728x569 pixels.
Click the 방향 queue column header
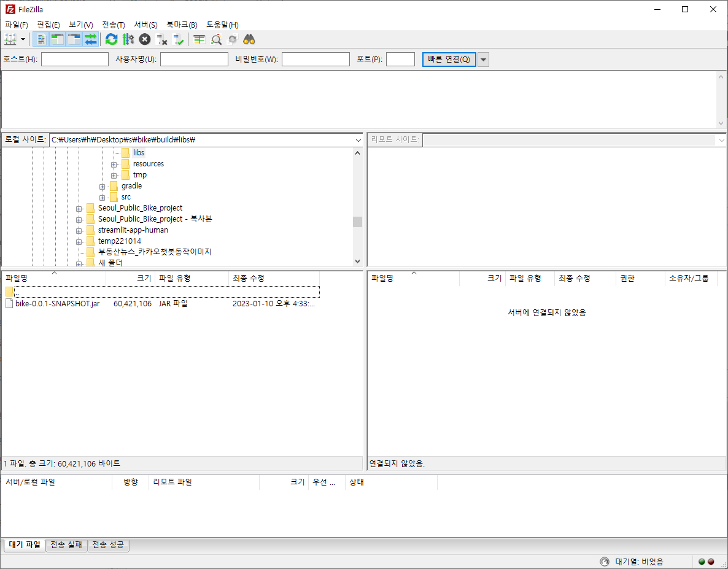pos(131,482)
